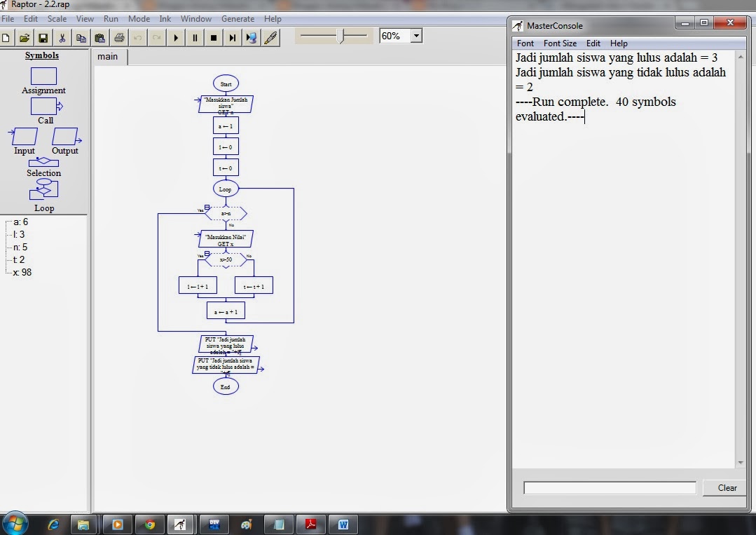Click the Redo arrow icon
756x535 pixels.
(x=157, y=38)
